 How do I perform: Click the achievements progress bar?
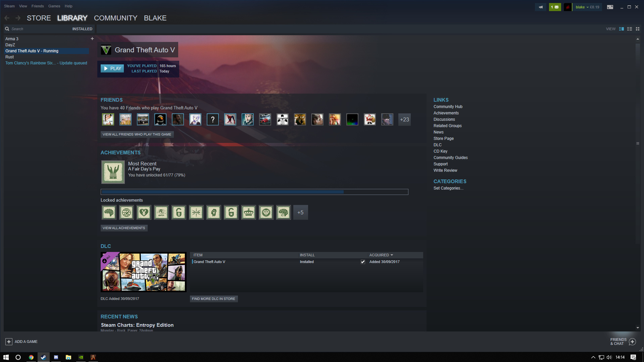tap(254, 192)
